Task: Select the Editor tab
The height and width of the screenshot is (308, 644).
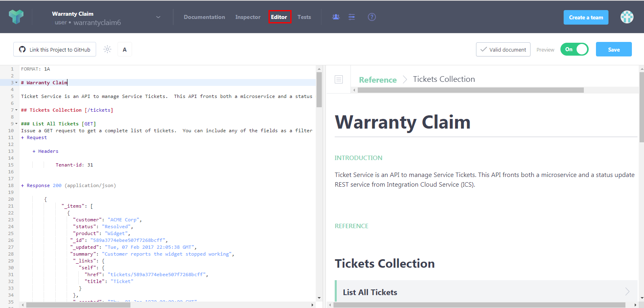Action: tap(279, 17)
